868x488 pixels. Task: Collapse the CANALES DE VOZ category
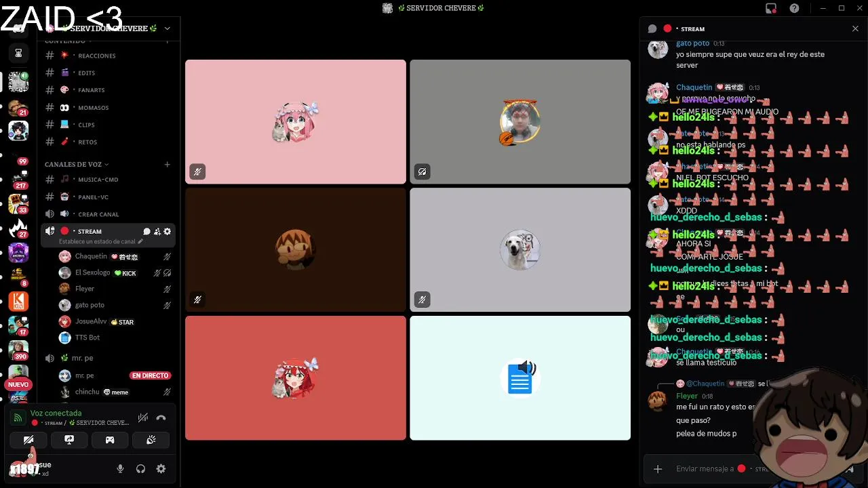pyautogui.click(x=77, y=164)
